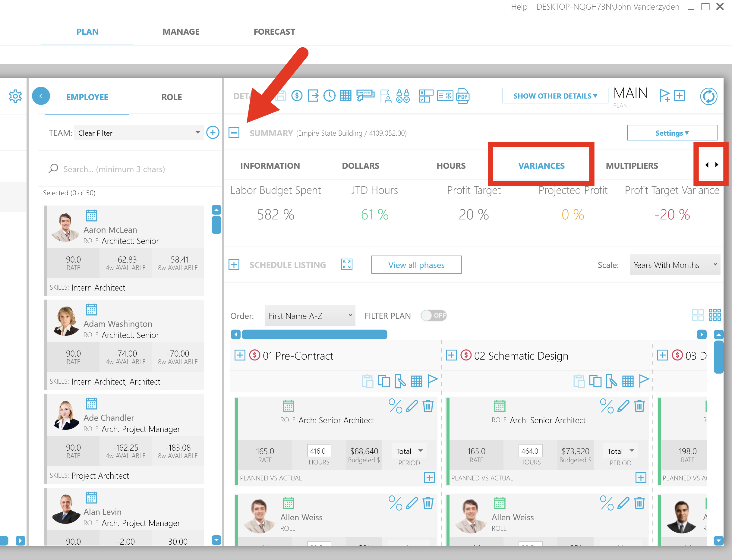Viewport: 732px width, 560px height.
Task: Maximize the schedule listing with the expand icon
Action: point(347,265)
